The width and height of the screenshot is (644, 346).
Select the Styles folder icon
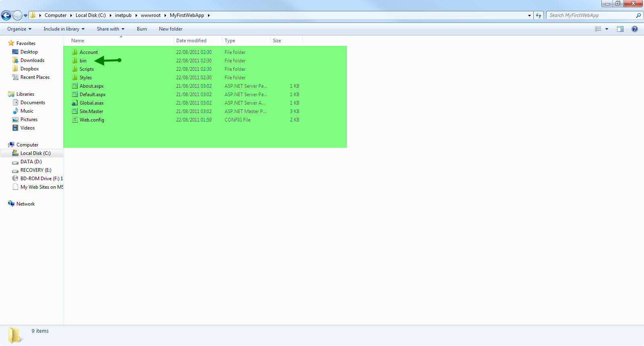(x=74, y=77)
